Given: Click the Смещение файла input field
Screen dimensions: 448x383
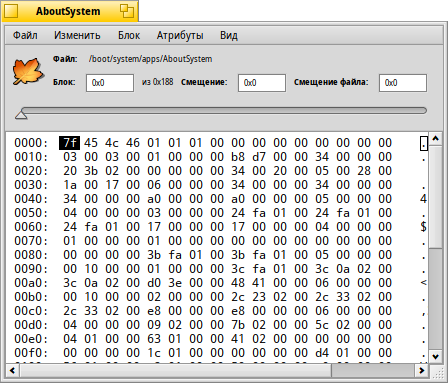Looking at the screenshot, I should coord(403,83).
